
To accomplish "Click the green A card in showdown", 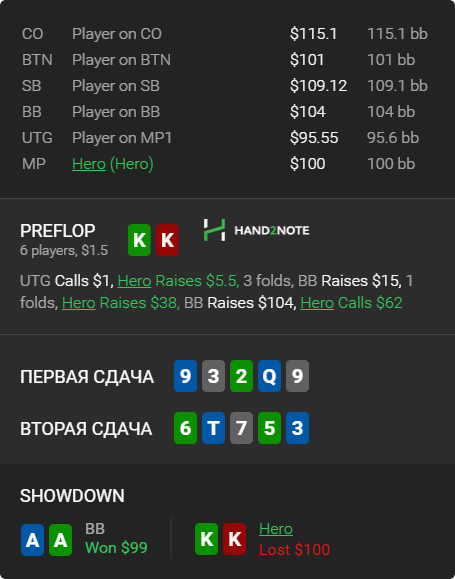I will pos(61,540).
